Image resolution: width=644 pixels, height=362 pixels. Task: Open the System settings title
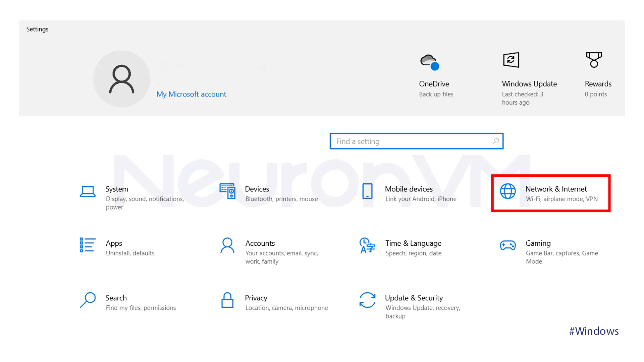tap(117, 189)
